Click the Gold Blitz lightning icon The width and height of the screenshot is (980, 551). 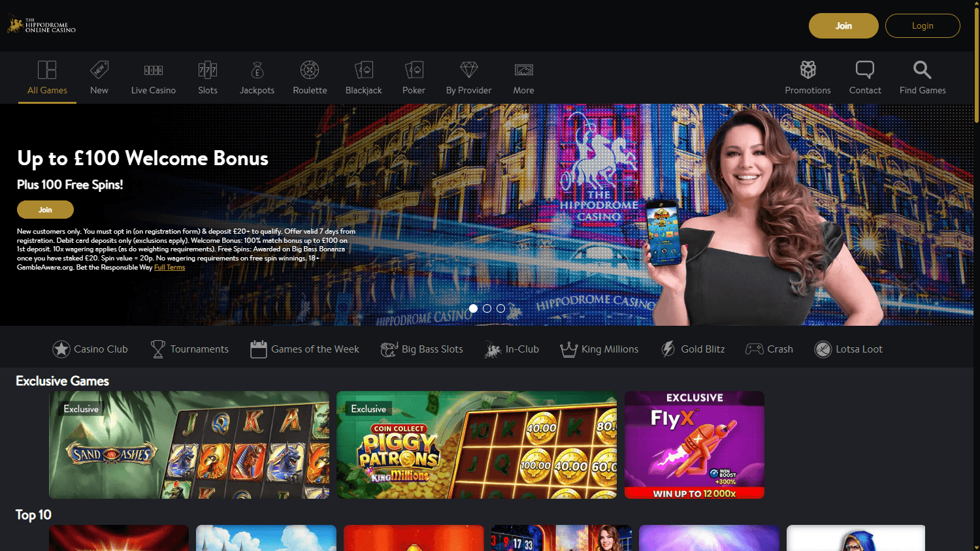coord(668,349)
